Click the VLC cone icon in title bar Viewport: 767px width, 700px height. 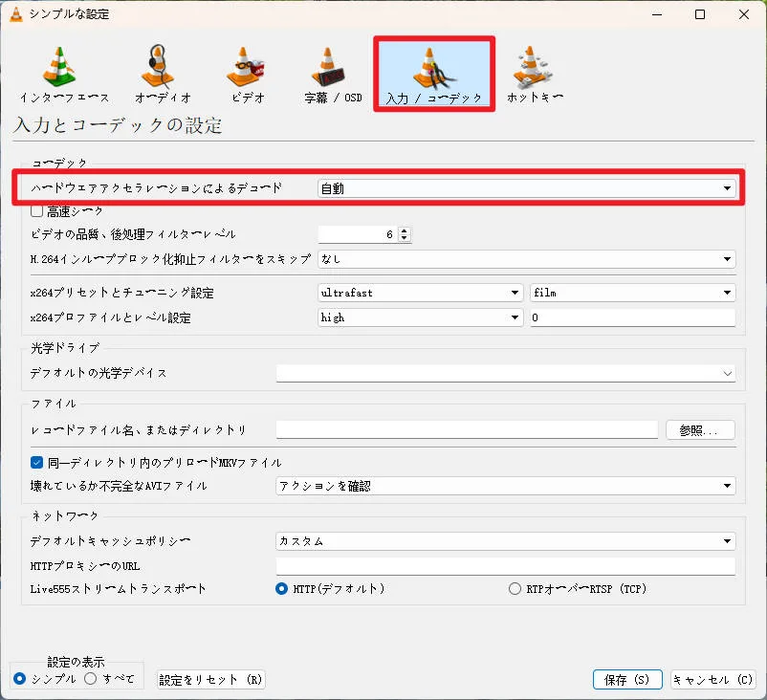point(16,14)
